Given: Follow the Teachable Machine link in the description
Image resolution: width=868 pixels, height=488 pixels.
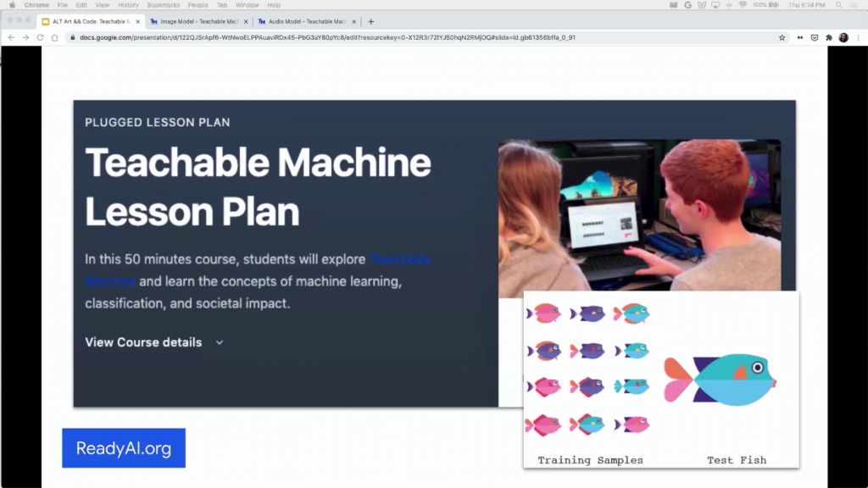Looking at the screenshot, I should pyautogui.click(x=400, y=259).
